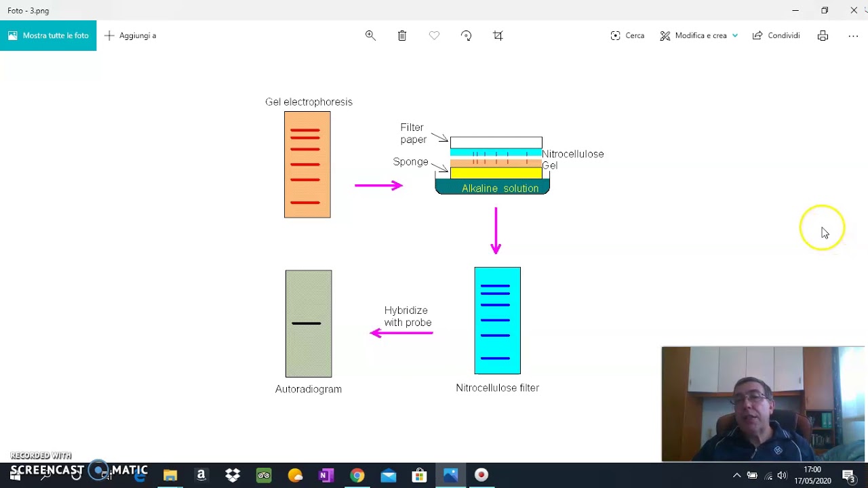Open File Explorer from the taskbar

170,475
